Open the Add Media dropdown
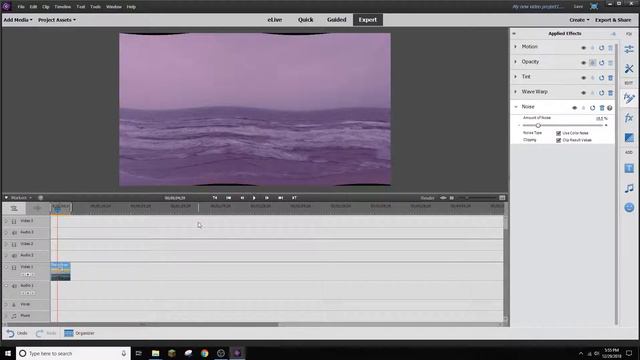 tap(18, 20)
